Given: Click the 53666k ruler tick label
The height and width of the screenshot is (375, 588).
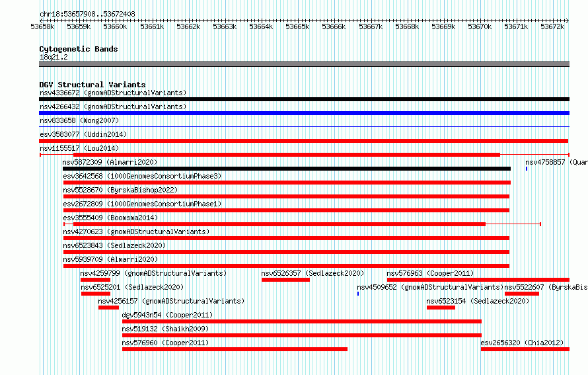Looking at the screenshot, I should 334,26.
